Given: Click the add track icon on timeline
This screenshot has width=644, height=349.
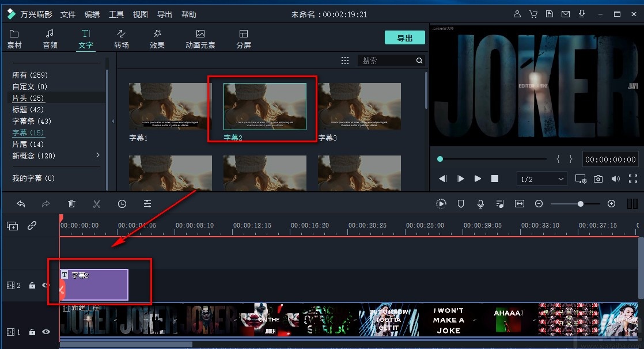Looking at the screenshot, I should coord(12,226).
